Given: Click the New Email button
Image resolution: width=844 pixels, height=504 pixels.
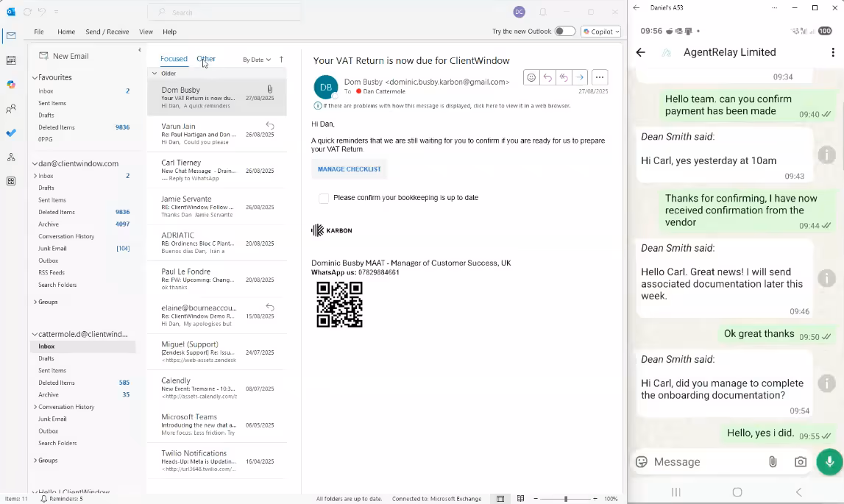Looking at the screenshot, I should pos(64,56).
